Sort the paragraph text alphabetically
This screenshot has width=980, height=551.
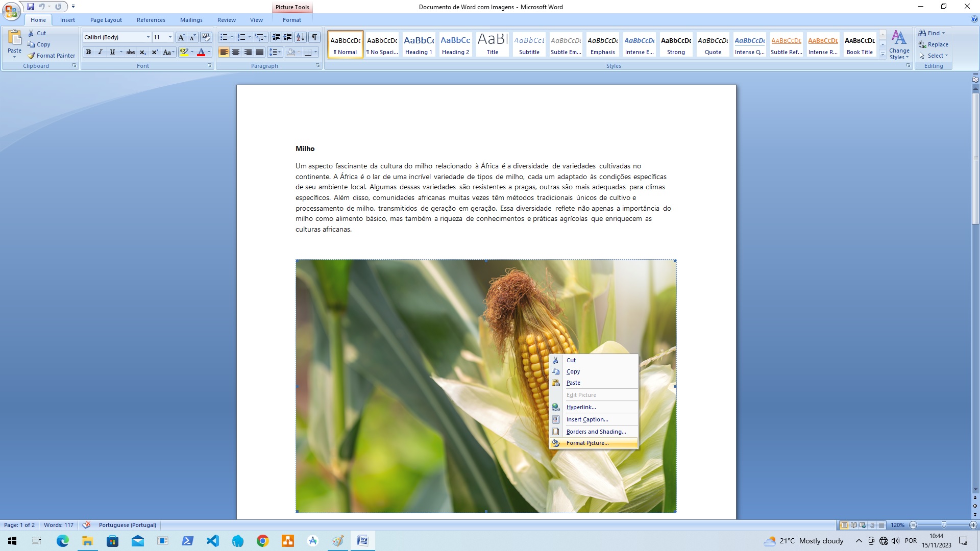pos(301,37)
